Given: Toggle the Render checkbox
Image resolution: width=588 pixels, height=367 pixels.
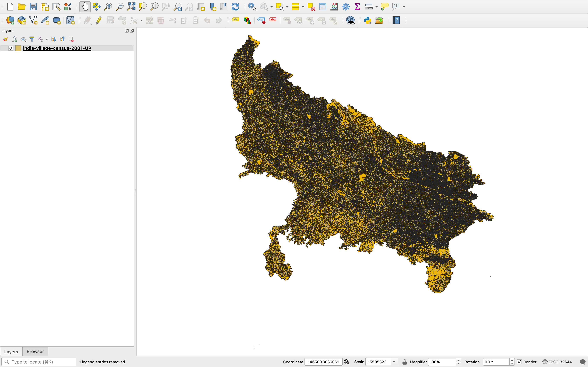Looking at the screenshot, I should (519, 362).
